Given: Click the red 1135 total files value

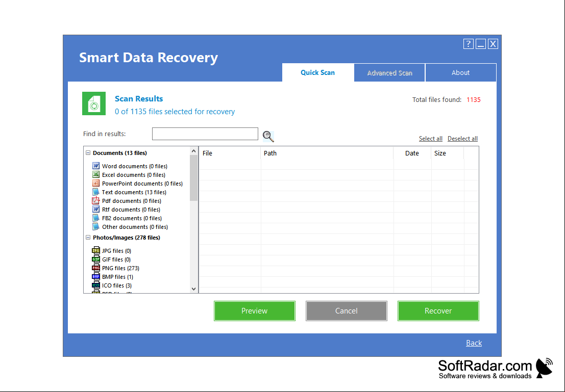Looking at the screenshot, I should coord(474,100).
